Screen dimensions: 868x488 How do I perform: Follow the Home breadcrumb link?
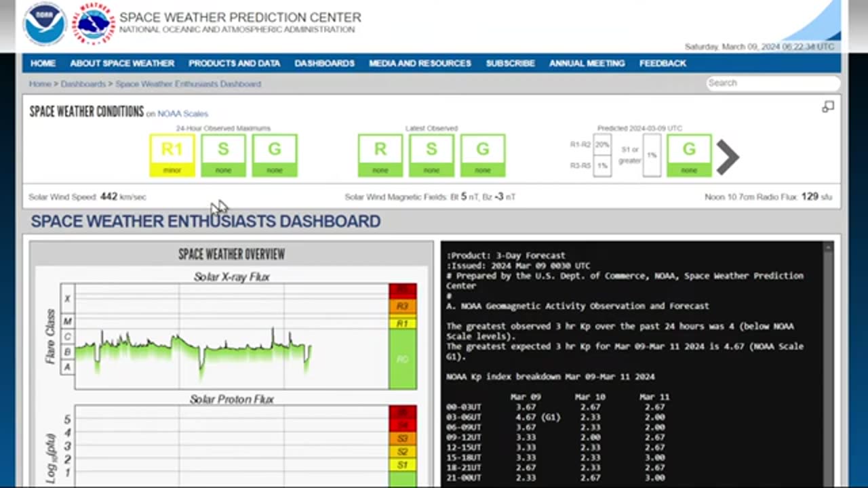[39, 84]
